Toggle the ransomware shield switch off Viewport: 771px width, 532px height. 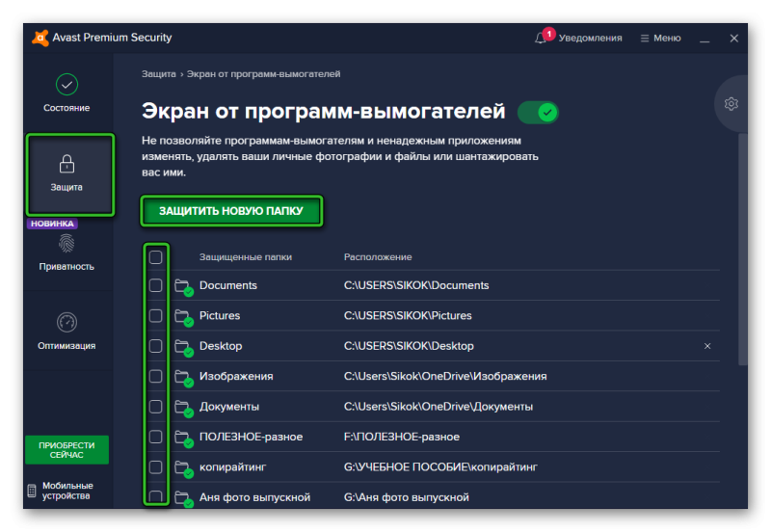pos(538,113)
